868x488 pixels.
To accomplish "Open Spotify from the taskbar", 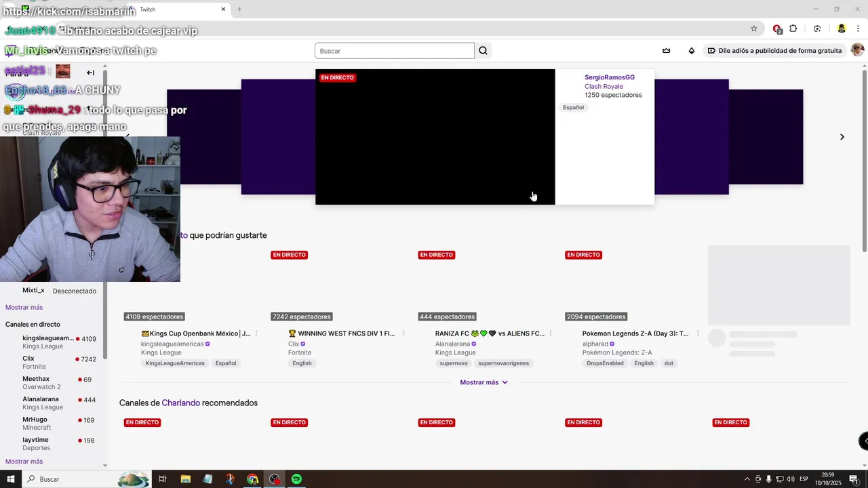I will (x=296, y=479).
